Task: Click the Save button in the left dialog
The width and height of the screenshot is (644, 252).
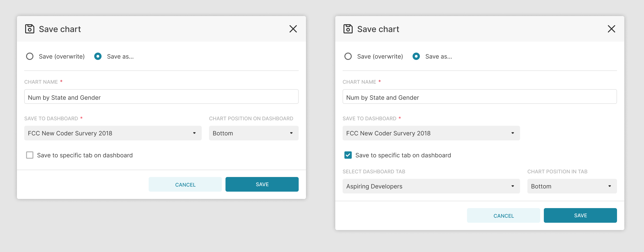Action: coord(262,185)
